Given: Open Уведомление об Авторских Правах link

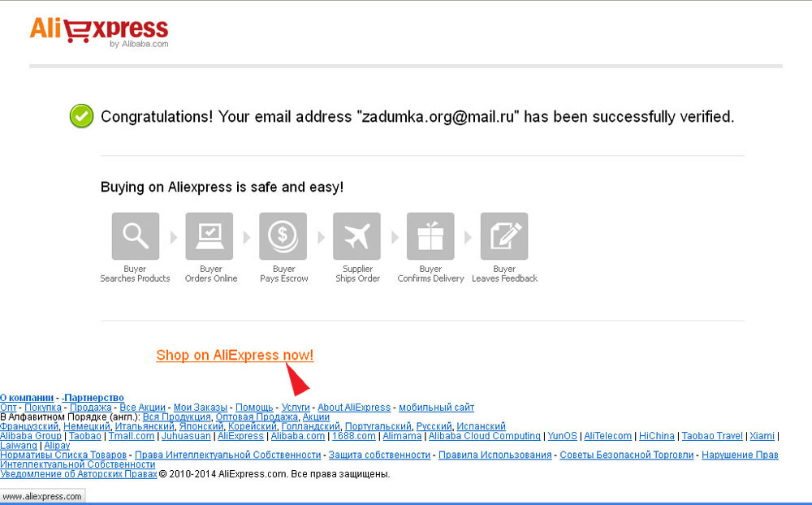Looking at the screenshot, I should point(78,474).
